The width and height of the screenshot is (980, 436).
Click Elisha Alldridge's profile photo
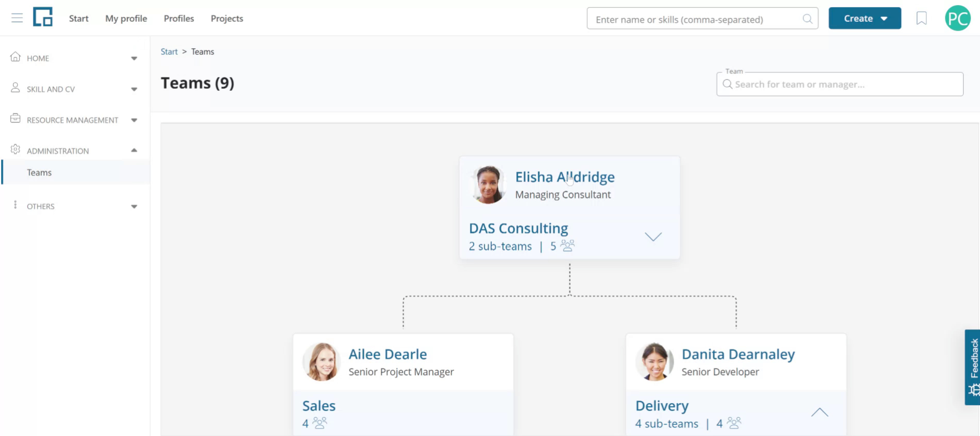click(488, 185)
